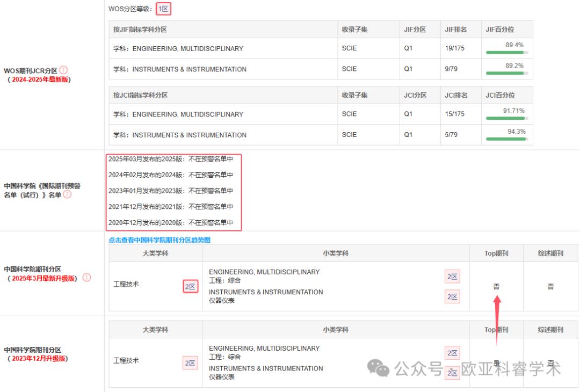
Task: Click the JIF百分位 column header
Action: [500, 30]
